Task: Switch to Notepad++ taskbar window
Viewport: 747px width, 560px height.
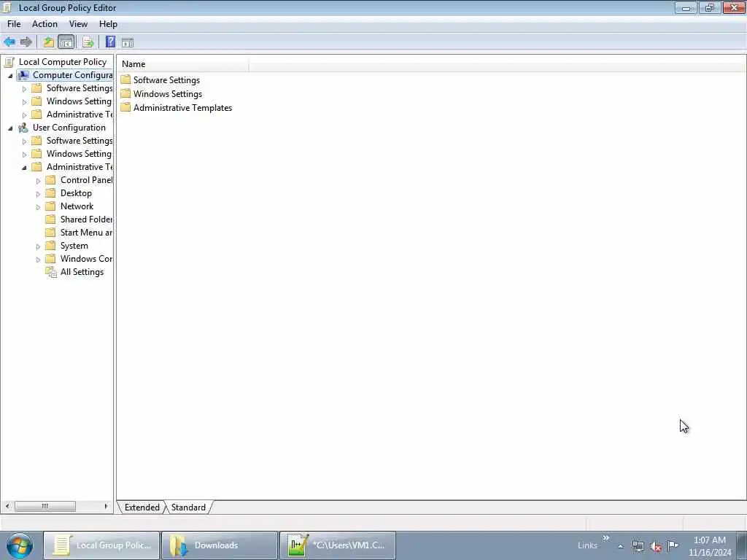Action: tap(337, 545)
